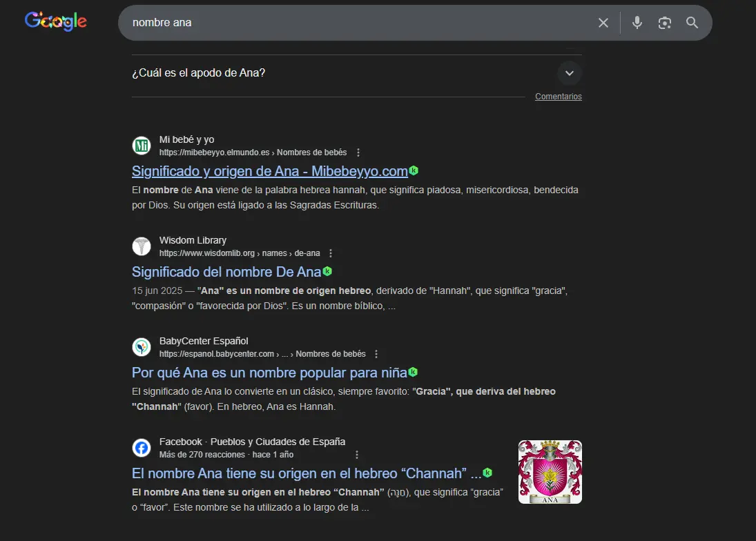Open the three-dot menu on the Wisdom Library result
The width and height of the screenshot is (756, 541).
tap(330, 253)
